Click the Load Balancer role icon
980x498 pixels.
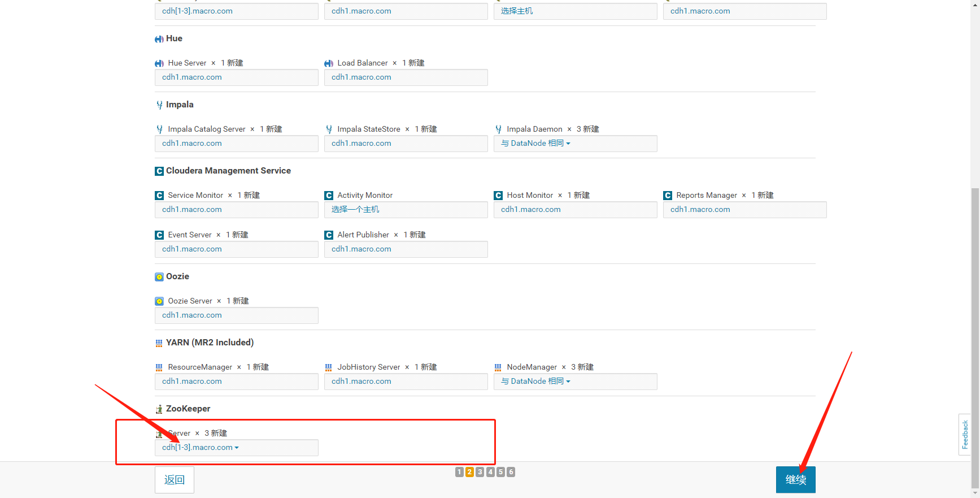329,63
